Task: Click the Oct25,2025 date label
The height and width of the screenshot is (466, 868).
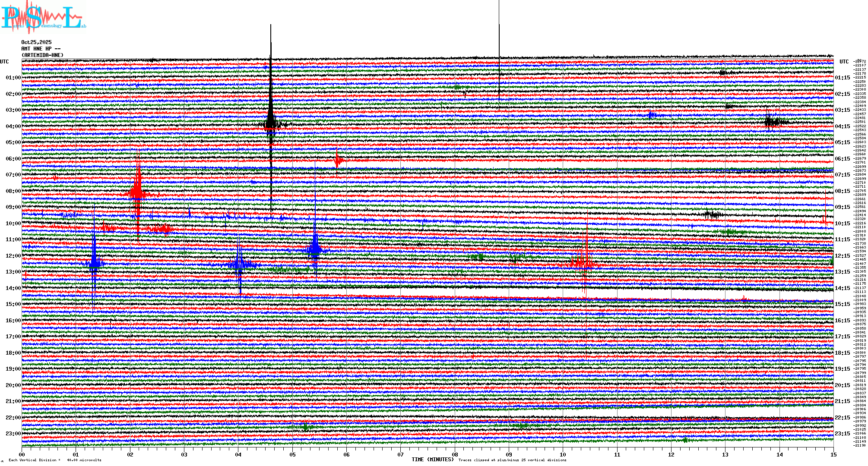Action: [36, 42]
